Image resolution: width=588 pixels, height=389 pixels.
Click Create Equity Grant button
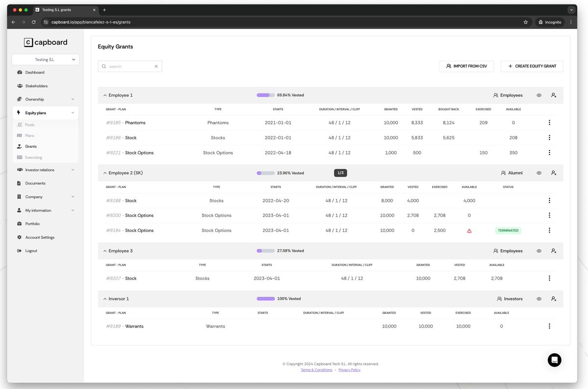[532, 66]
